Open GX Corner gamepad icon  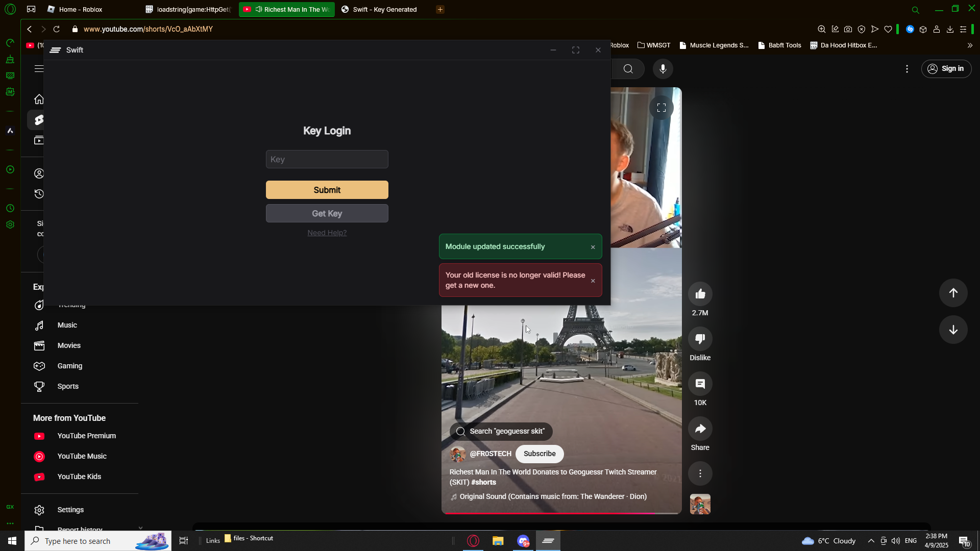tap(31, 9)
